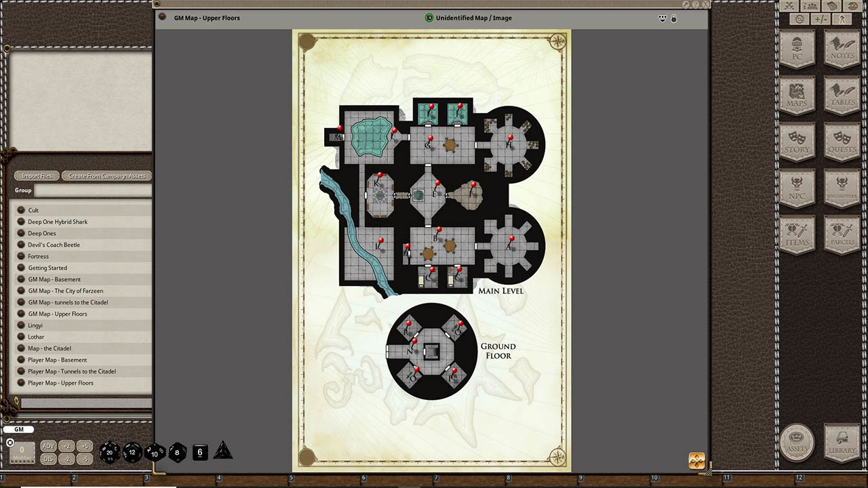Open the MAPS panel
This screenshot has height=488, width=868.
pos(797,97)
